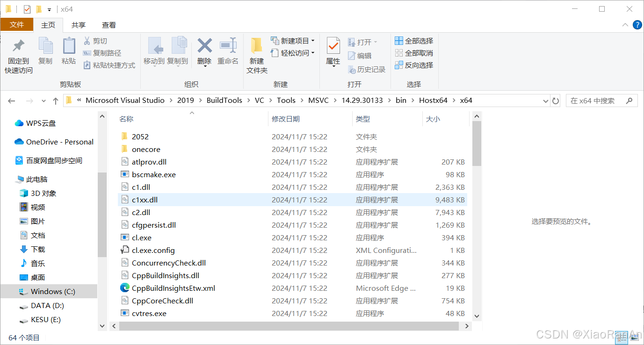Expand the address bar history dropdown
The width and height of the screenshot is (644, 345).
click(x=545, y=101)
